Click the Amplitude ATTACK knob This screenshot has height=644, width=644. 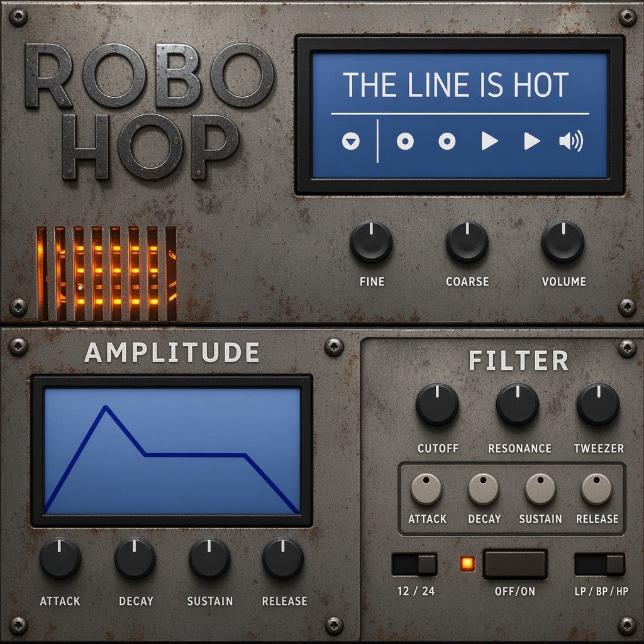[60, 558]
